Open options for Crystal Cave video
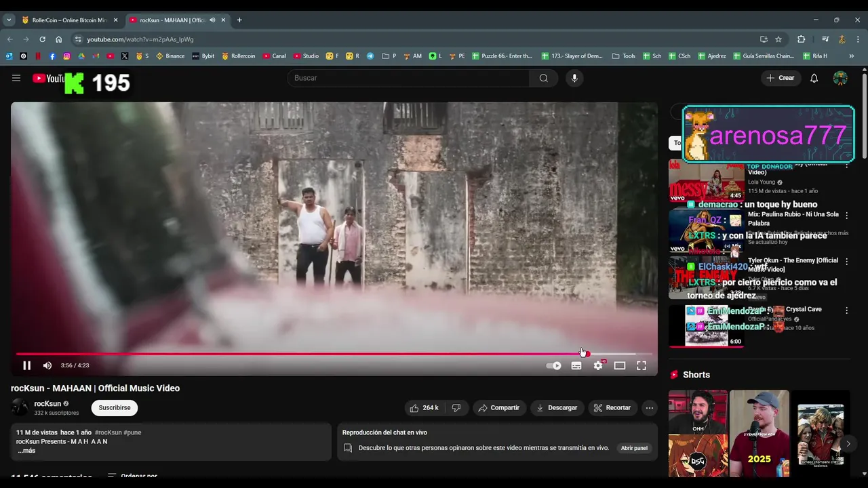Screen dimensions: 868x488 (846, 310)
